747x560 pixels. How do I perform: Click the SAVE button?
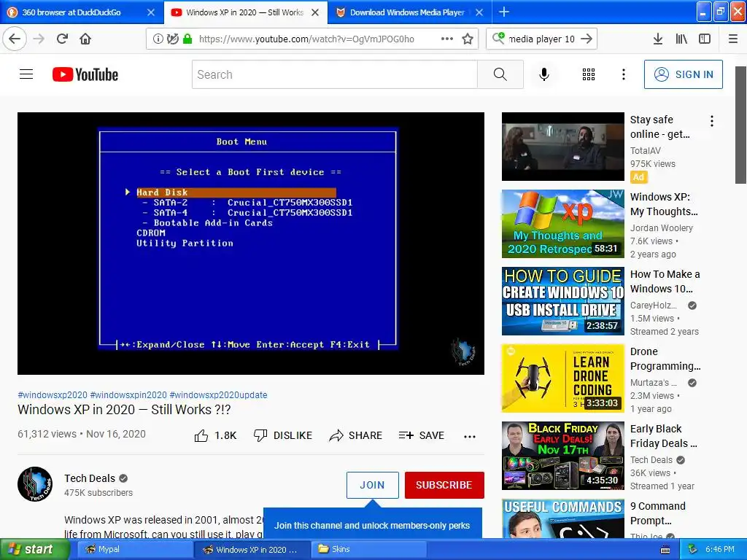422,435
